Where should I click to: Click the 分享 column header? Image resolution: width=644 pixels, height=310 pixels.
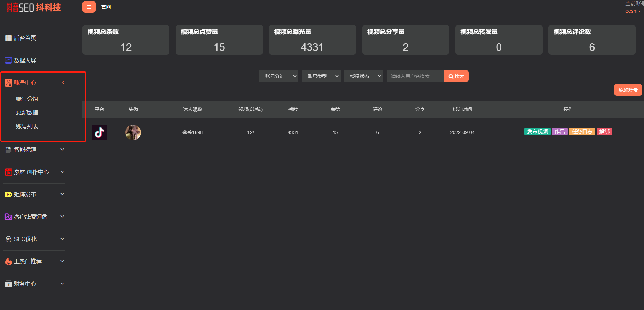[x=420, y=109]
